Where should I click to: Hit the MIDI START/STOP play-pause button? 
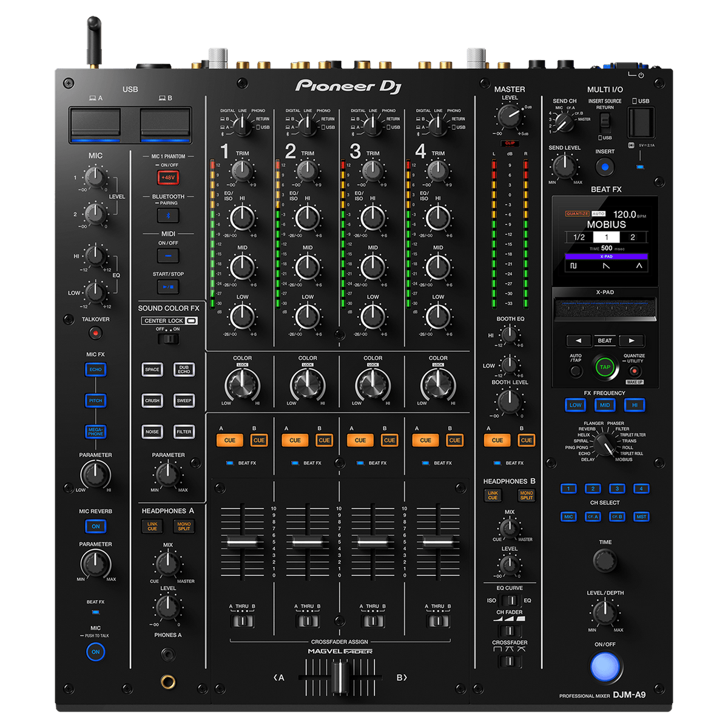click(x=168, y=286)
